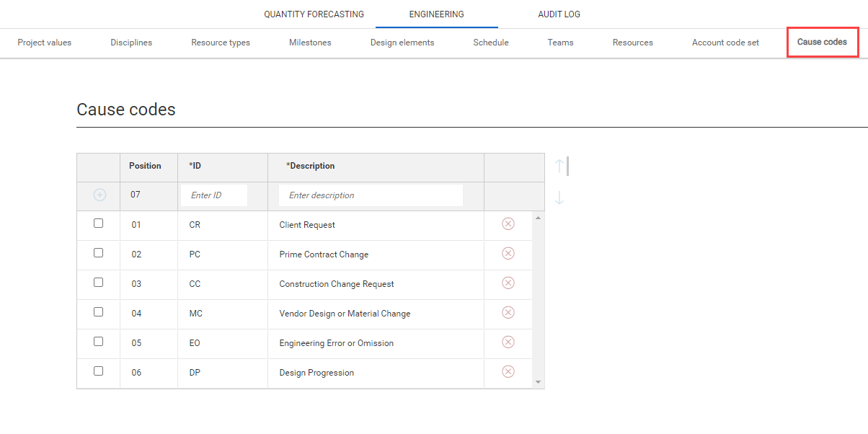
Task: Select the checkbox for row 03 CC
Action: [x=99, y=283]
